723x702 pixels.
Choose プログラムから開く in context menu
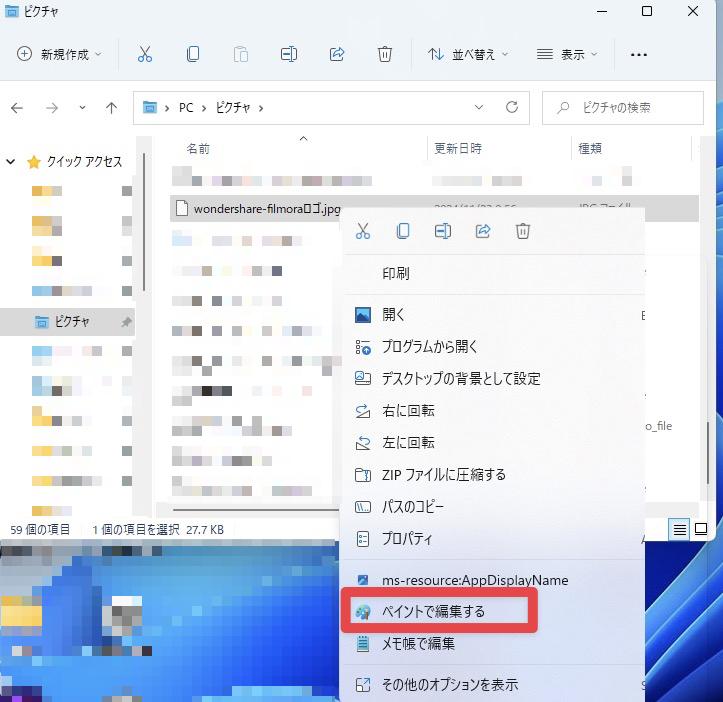click(494, 347)
